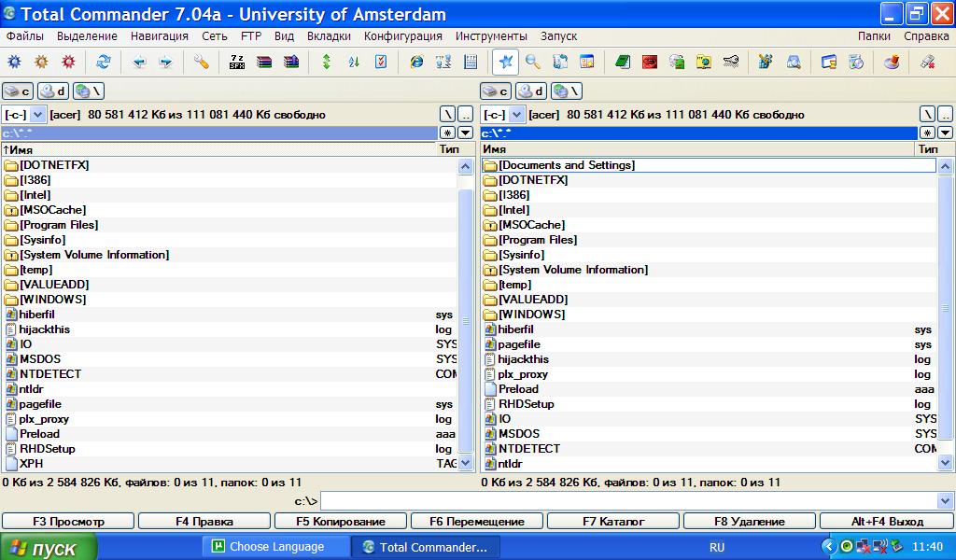
Task: Click the Internet Explorer toolbar icon
Action: tap(416, 63)
